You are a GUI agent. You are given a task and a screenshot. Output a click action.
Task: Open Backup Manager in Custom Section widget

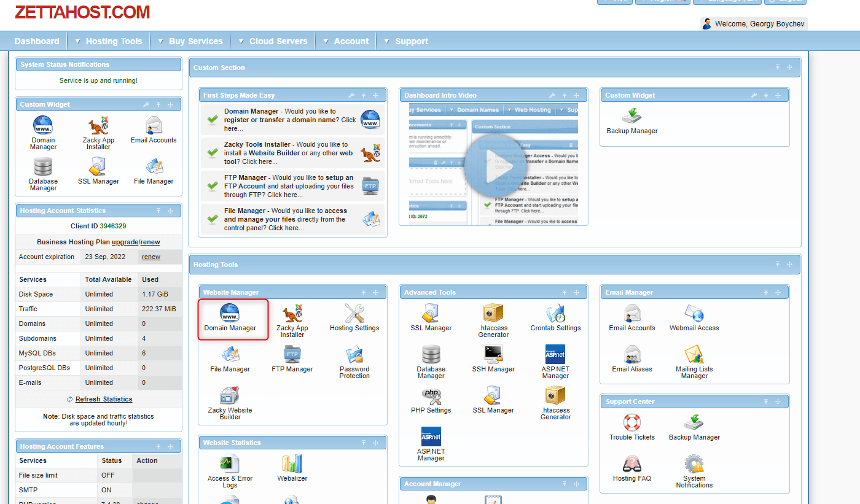[632, 121]
